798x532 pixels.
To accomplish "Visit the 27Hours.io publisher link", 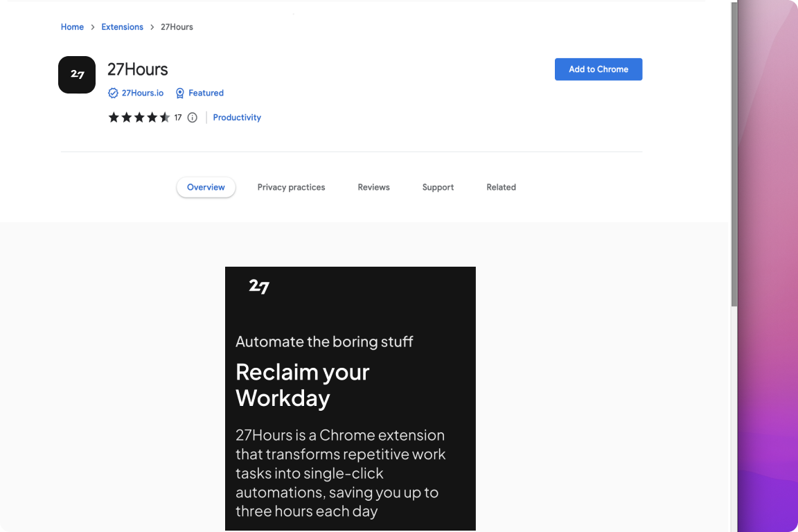I will (143, 93).
